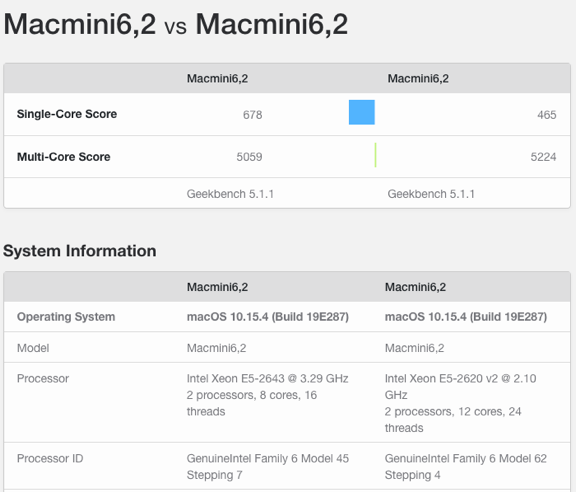This screenshot has width=576, height=492.
Task: Select '2 processors, 12 cores, 24 threads' text
Action: (453, 420)
